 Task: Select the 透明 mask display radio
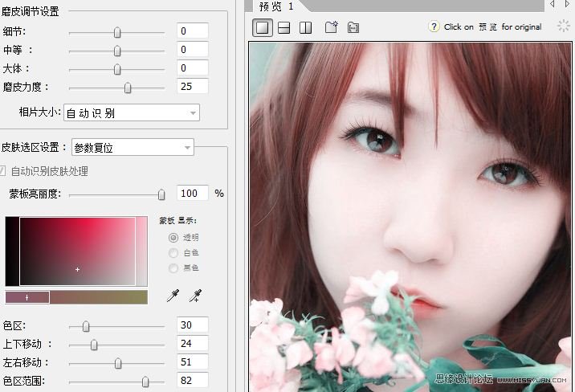click(173, 238)
